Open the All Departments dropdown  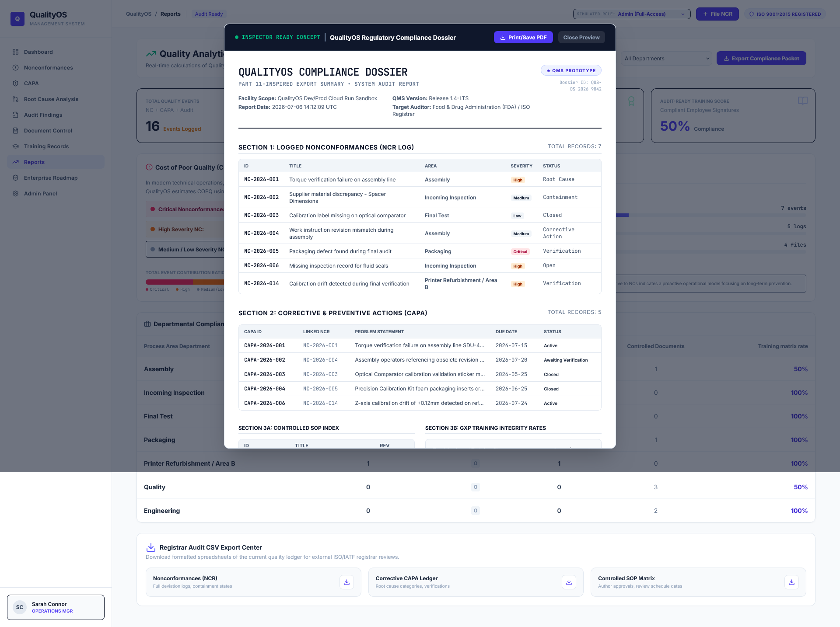(667, 59)
